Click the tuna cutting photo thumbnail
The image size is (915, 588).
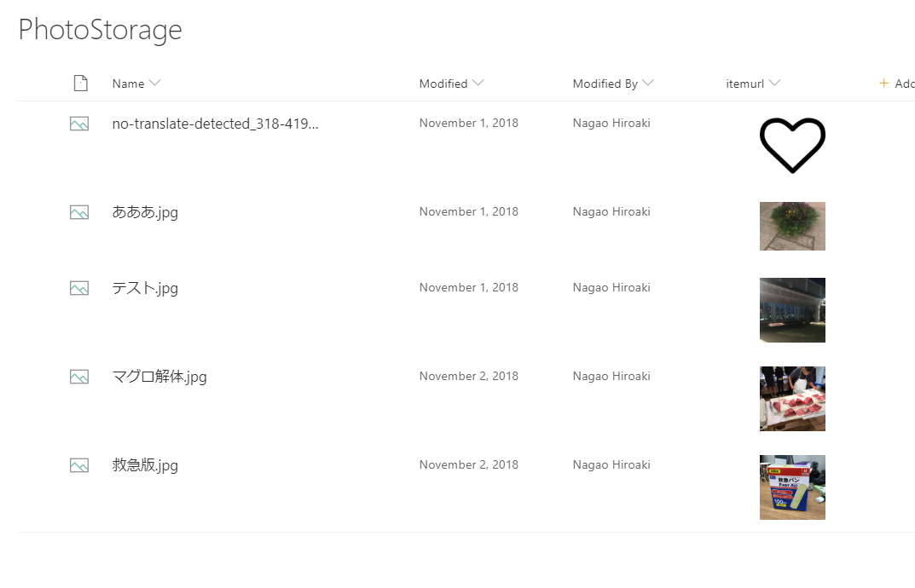792,399
